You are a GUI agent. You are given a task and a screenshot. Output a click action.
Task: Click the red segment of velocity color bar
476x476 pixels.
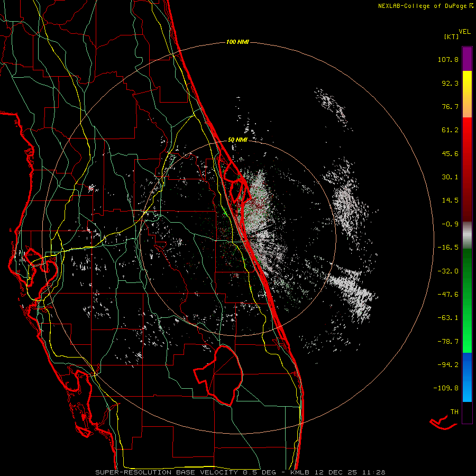(467, 169)
